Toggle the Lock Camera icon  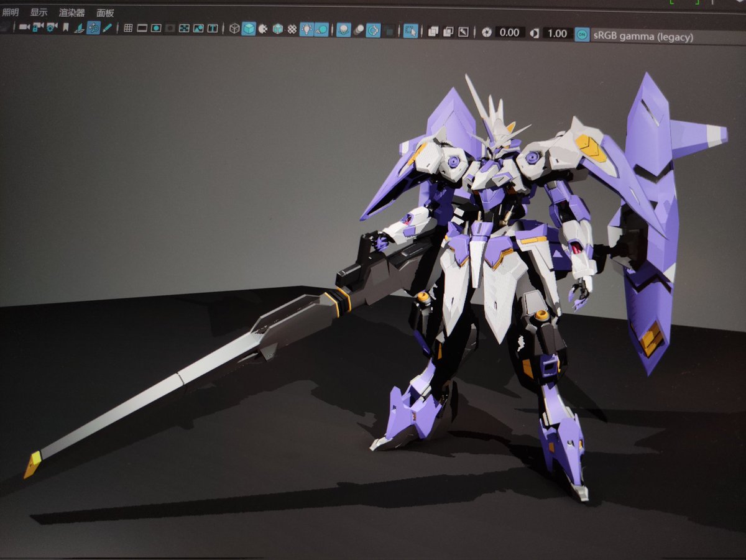[x=38, y=27]
